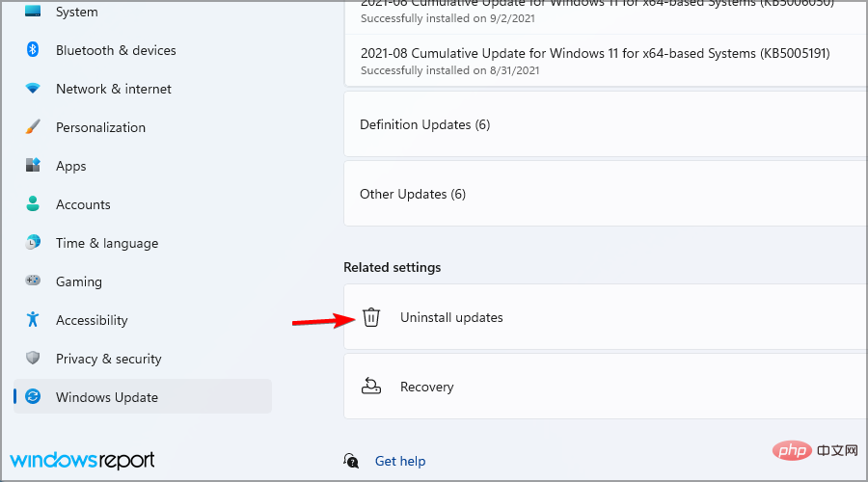This screenshot has height=482, width=868.
Task: Click the trash can icon beside Uninstall updates
Action: [371, 317]
